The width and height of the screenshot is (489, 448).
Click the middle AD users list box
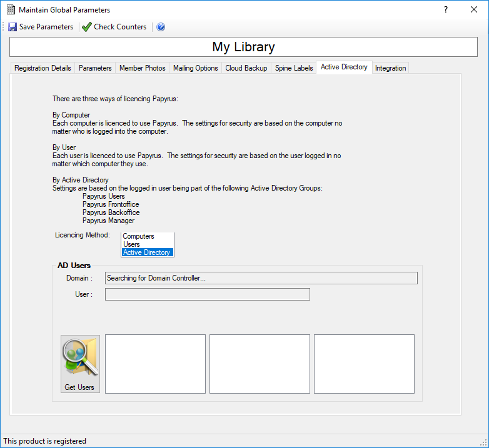pos(260,364)
